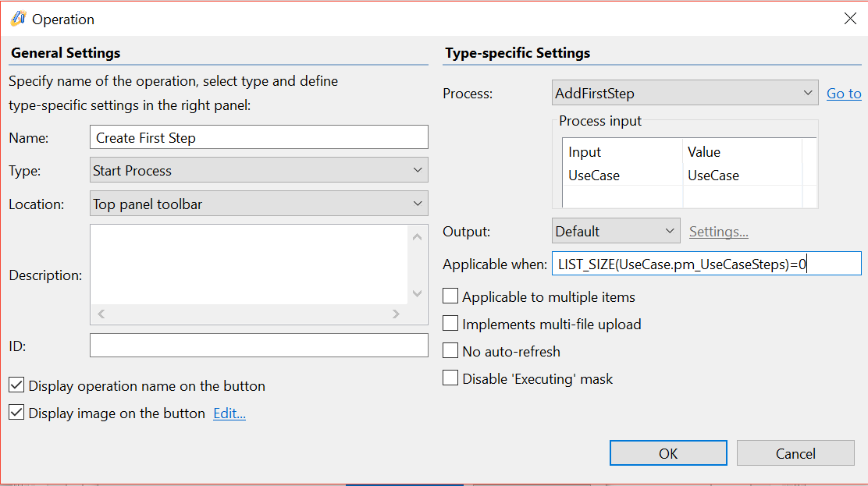Toggle Display image on the button checkbox

click(16, 413)
